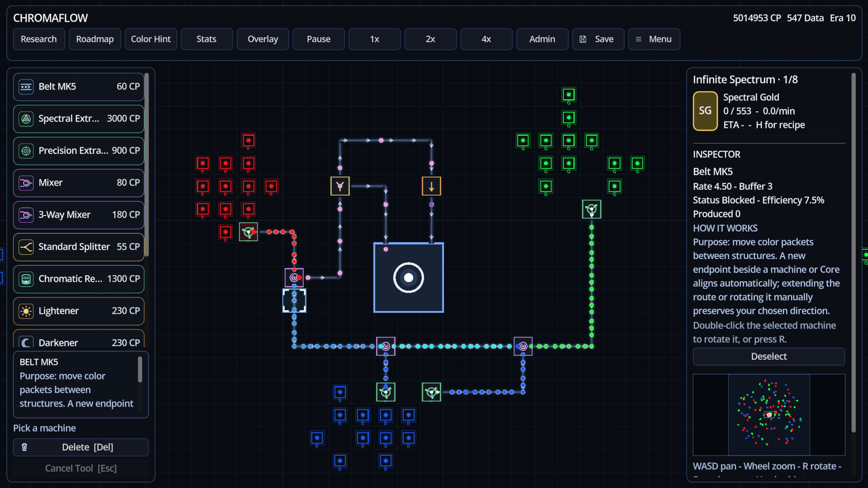Click the selected belt tile with dashed outline
Image resolution: width=868 pixels, height=488 pixels.
pyautogui.click(x=294, y=300)
